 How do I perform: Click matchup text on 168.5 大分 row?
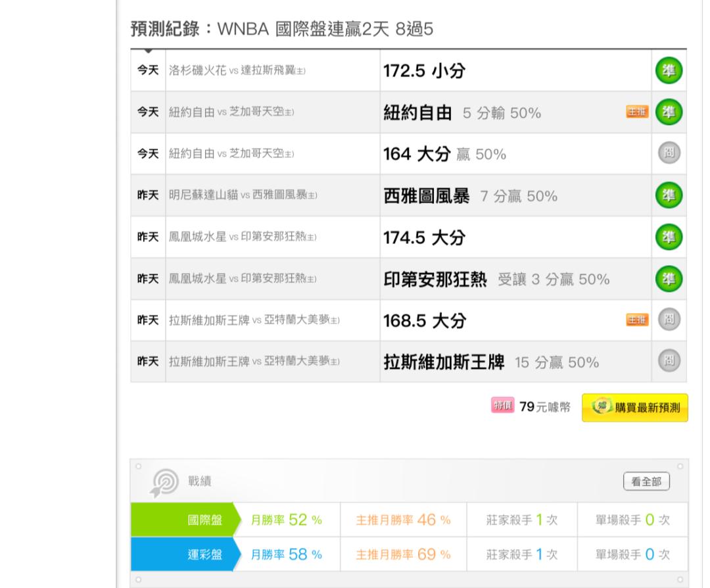tap(254, 320)
